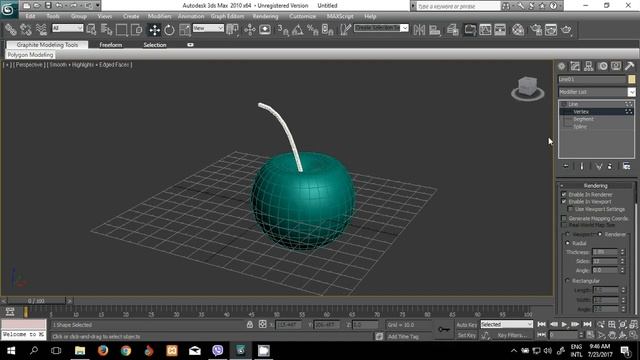The width and height of the screenshot is (640, 360).
Task: Toggle Generate Mapping Coords checkbox
Action: tap(564, 218)
